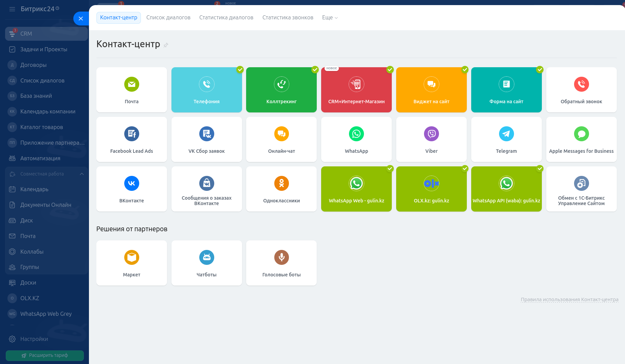Click the Одноклассники icon
The width and height of the screenshot is (625, 364).
click(281, 183)
